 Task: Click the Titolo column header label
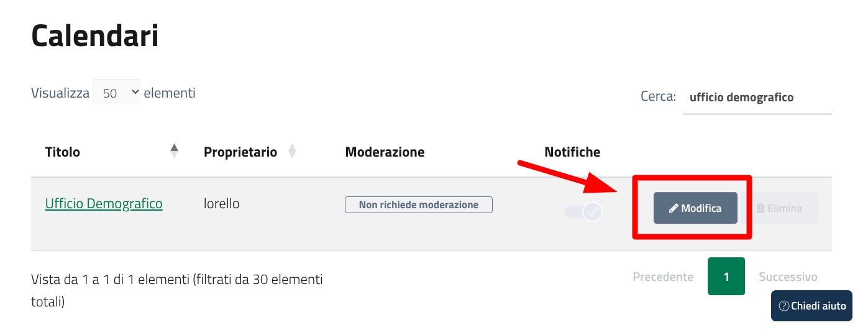[63, 152]
